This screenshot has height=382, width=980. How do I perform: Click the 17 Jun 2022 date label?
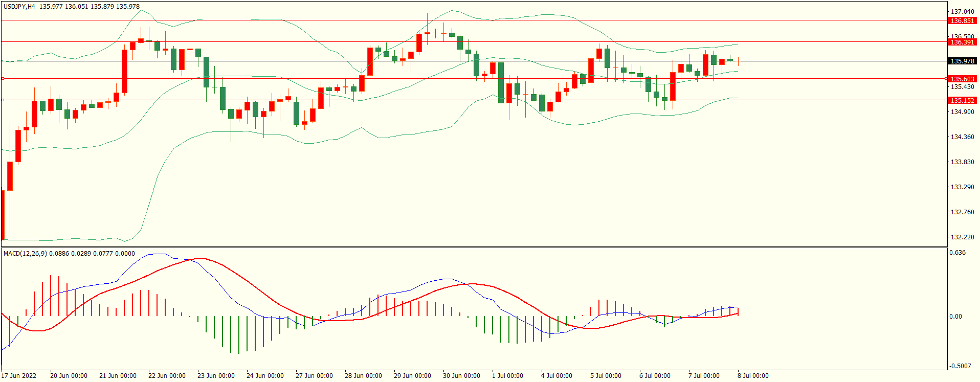point(19,376)
